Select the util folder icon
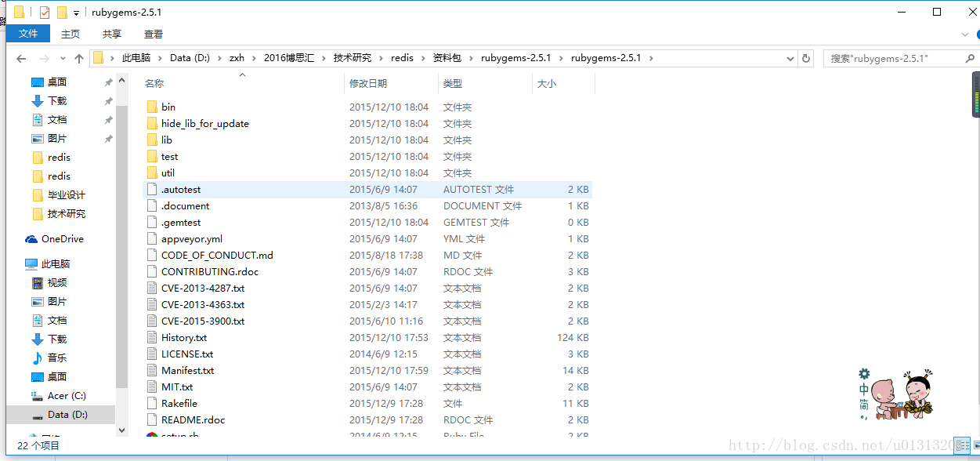The image size is (980, 461). pyautogui.click(x=152, y=172)
